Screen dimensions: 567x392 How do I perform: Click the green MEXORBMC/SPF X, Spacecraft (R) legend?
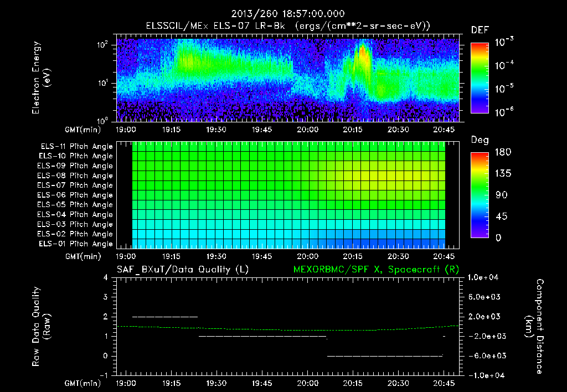pos(376,270)
